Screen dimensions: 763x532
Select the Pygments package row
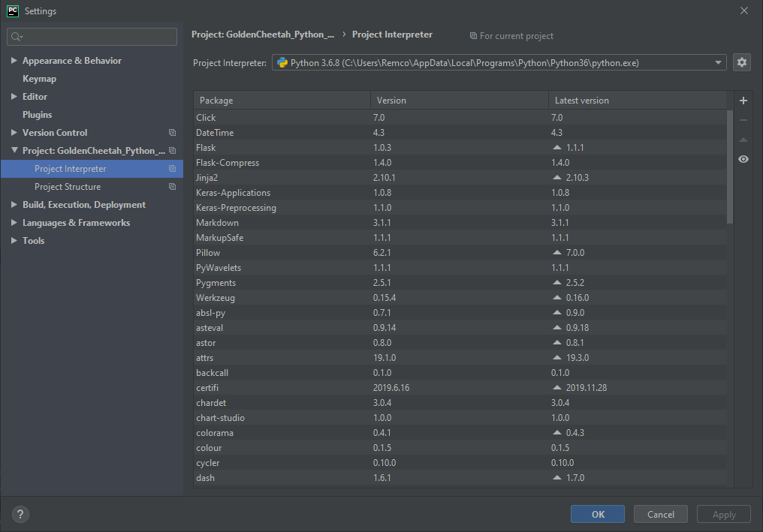click(x=460, y=283)
